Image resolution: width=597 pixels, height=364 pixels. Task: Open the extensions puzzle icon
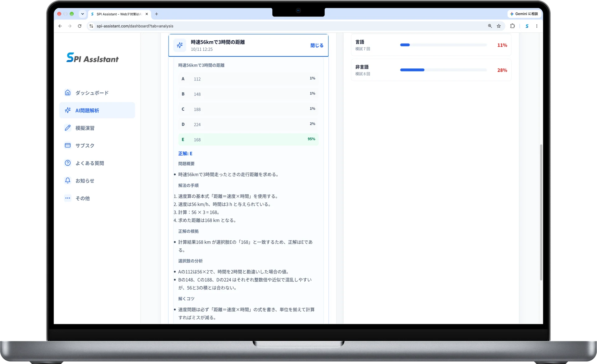coord(512,26)
